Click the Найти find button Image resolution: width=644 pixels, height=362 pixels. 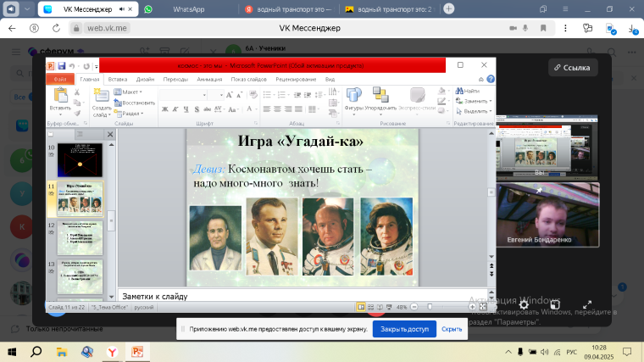[x=468, y=91]
